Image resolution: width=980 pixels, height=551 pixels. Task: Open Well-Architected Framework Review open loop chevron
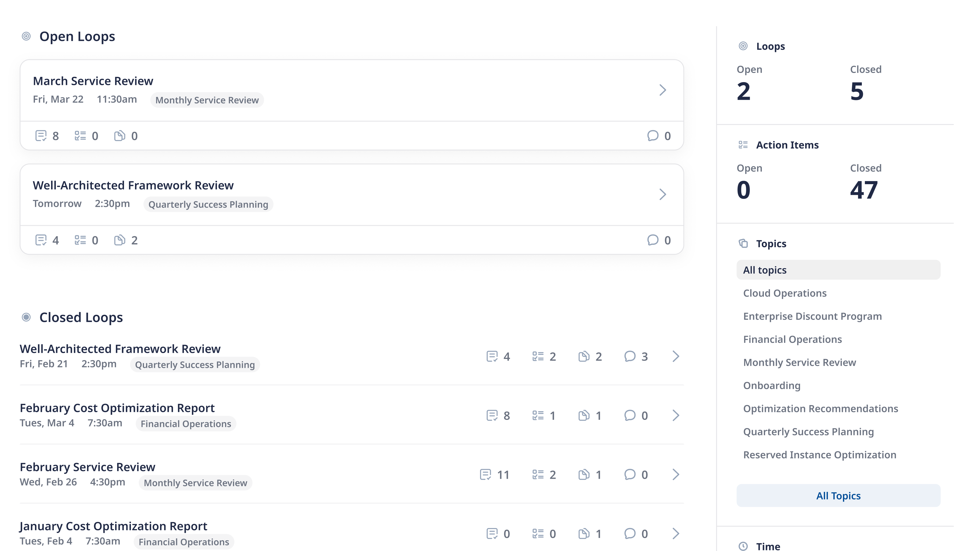click(663, 194)
